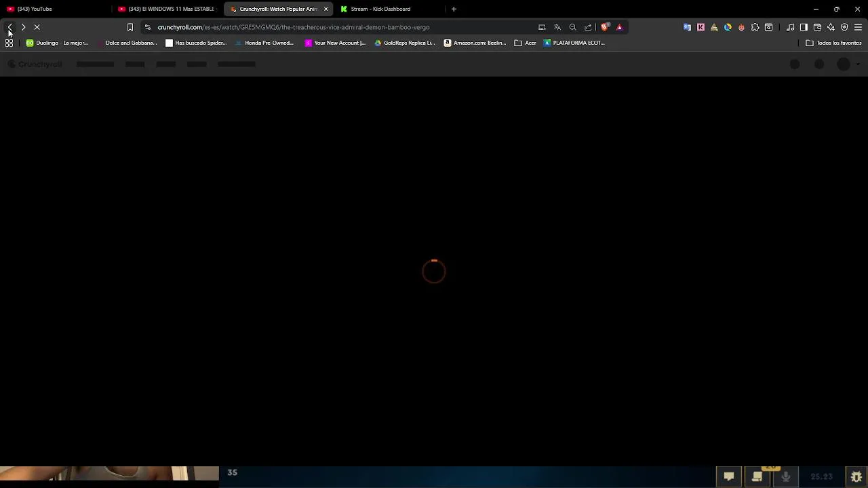Close the Crunchyroll tab
Screen dimensions: 868x488
[x=325, y=9]
